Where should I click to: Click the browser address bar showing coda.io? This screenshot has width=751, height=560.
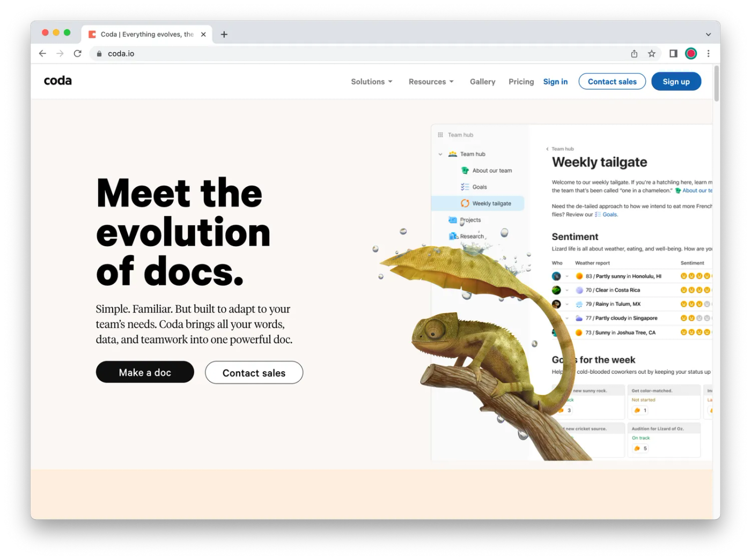tap(121, 54)
